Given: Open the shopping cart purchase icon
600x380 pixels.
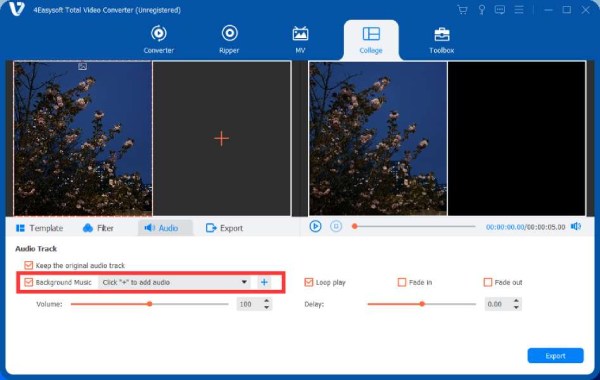Looking at the screenshot, I should coord(463,10).
